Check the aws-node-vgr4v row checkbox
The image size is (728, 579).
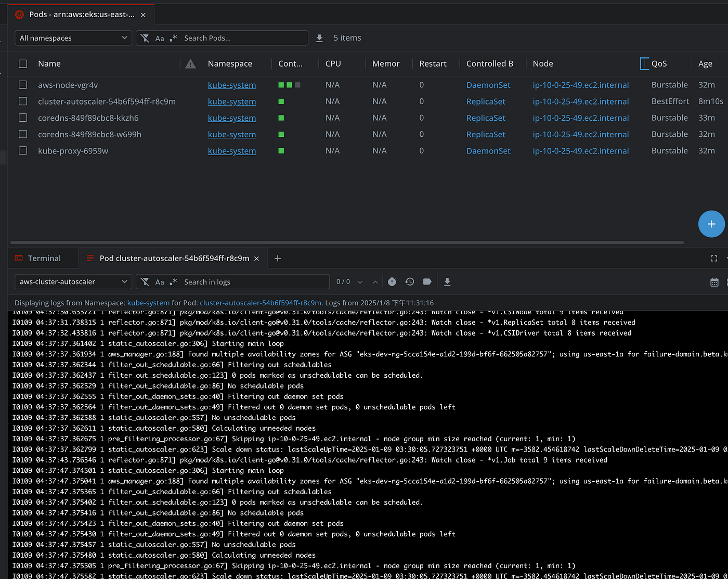[x=23, y=85]
